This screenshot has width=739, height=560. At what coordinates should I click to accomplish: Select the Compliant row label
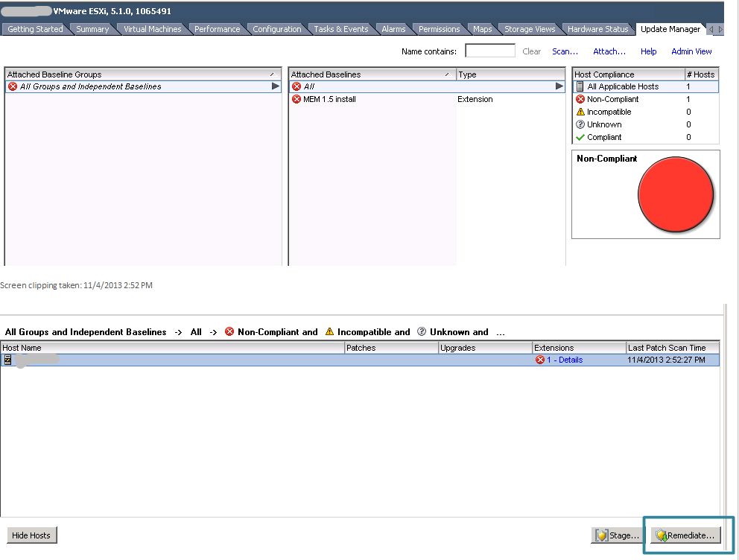(x=604, y=138)
